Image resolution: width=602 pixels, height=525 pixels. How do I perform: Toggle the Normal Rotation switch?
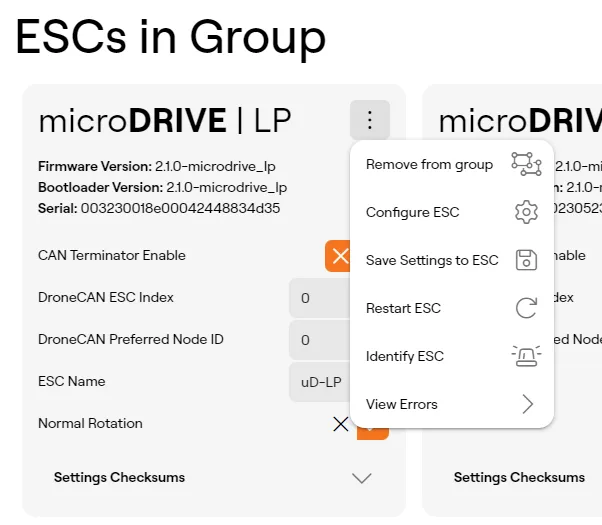[361, 424]
